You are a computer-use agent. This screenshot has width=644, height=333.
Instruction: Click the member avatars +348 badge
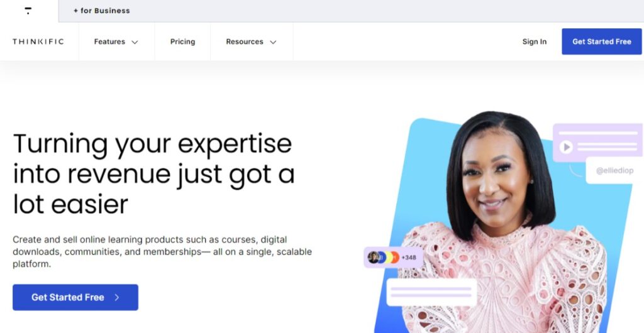[393, 257]
